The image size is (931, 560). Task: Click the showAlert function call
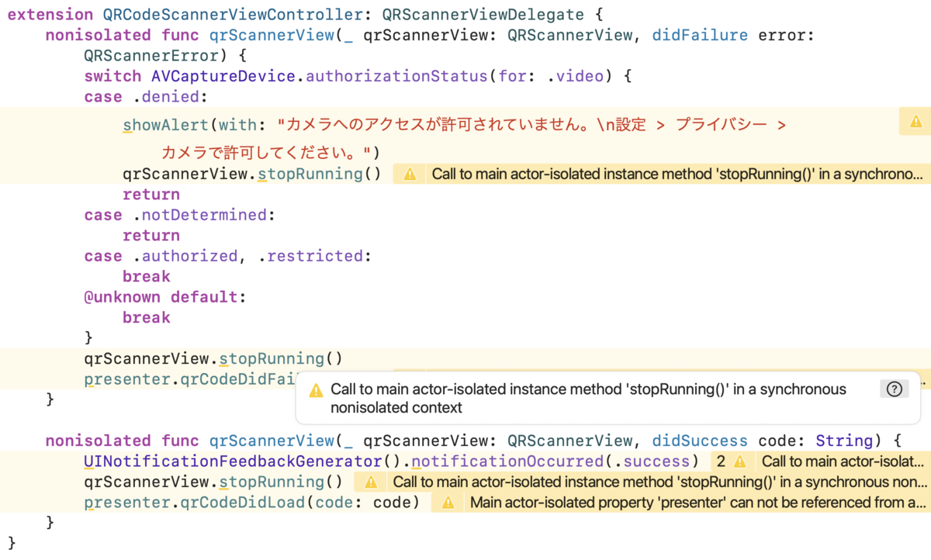coord(166,125)
